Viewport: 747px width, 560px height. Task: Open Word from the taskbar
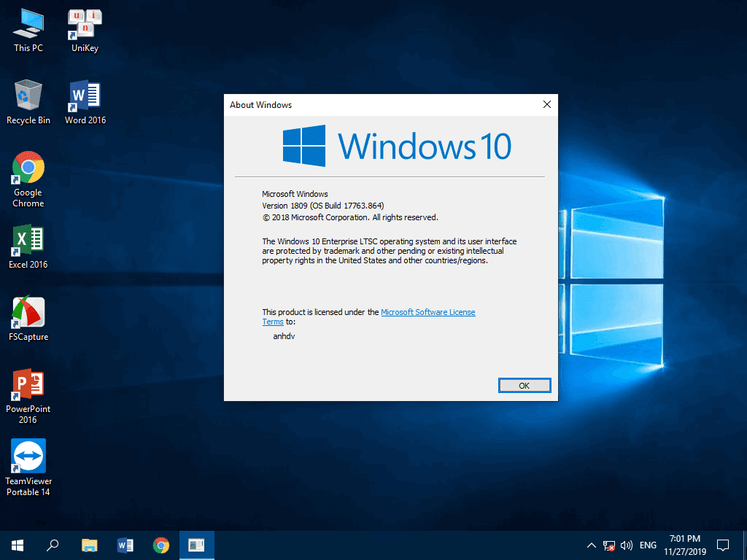click(125, 545)
